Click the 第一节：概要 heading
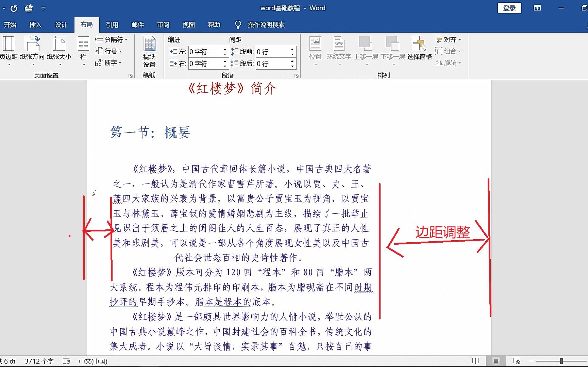 coord(150,132)
